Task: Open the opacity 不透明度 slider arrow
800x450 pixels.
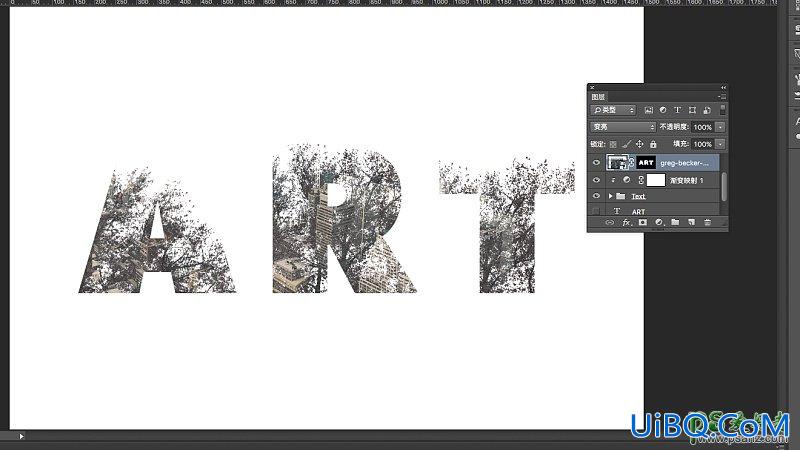Action: (x=720, y=127)
